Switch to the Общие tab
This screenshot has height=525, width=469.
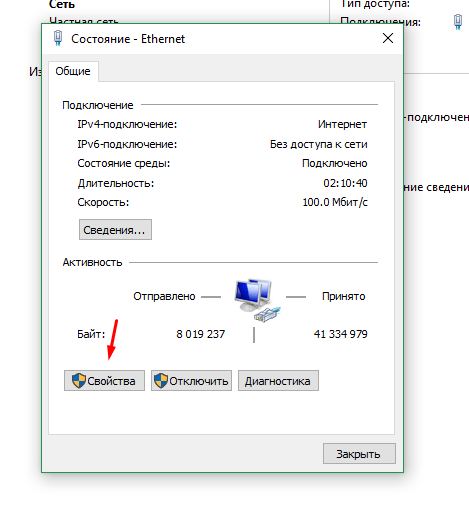pos(73,71)
